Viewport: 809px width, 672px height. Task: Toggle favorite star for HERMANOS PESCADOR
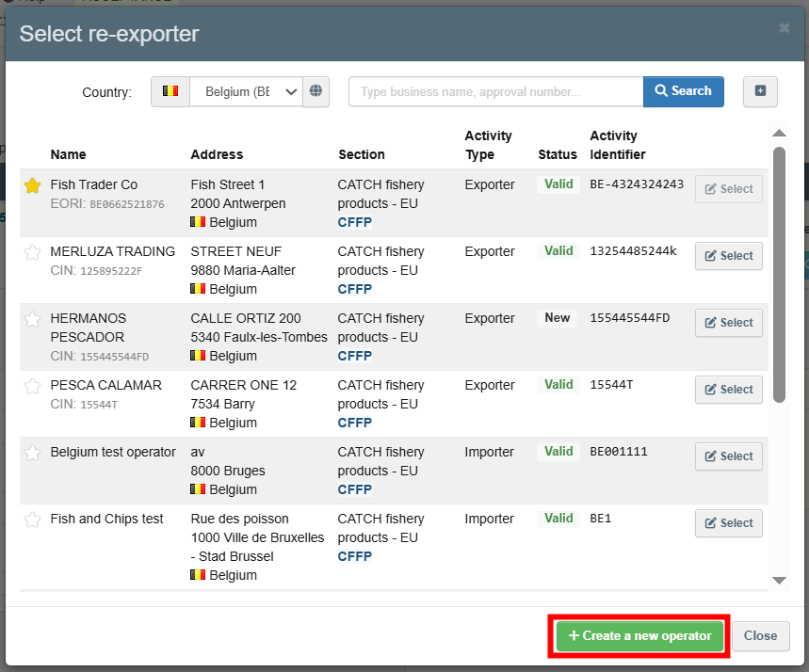[x=33, y=319]
